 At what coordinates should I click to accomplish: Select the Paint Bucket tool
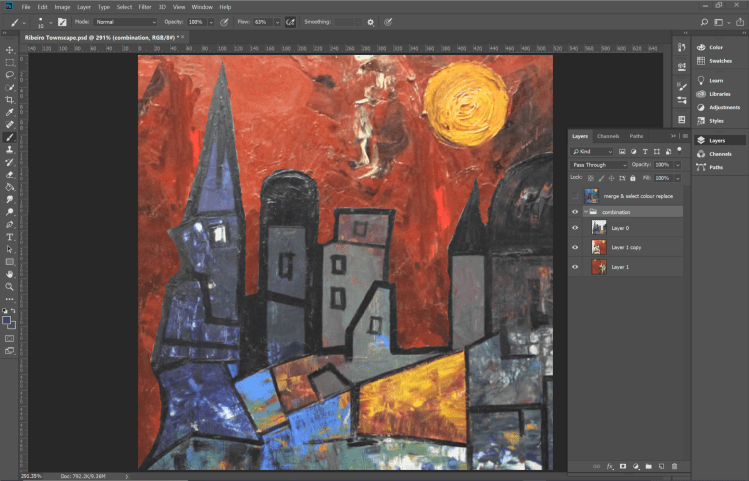10,187
